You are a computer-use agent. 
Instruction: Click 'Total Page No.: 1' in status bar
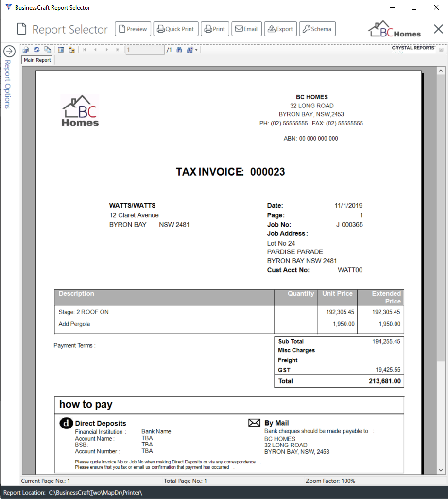pyautogui.click(x=185, y=481)
